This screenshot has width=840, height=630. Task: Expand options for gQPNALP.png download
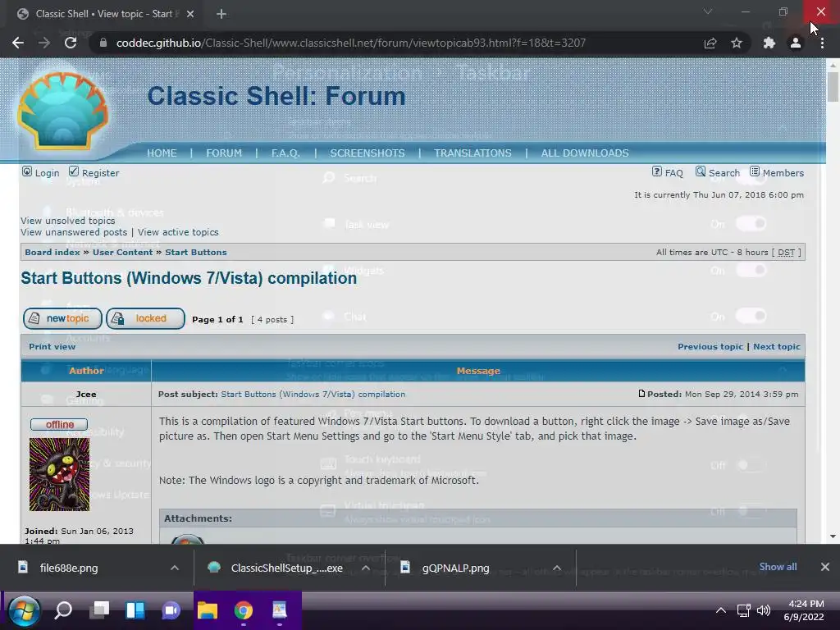coord(557,568)
